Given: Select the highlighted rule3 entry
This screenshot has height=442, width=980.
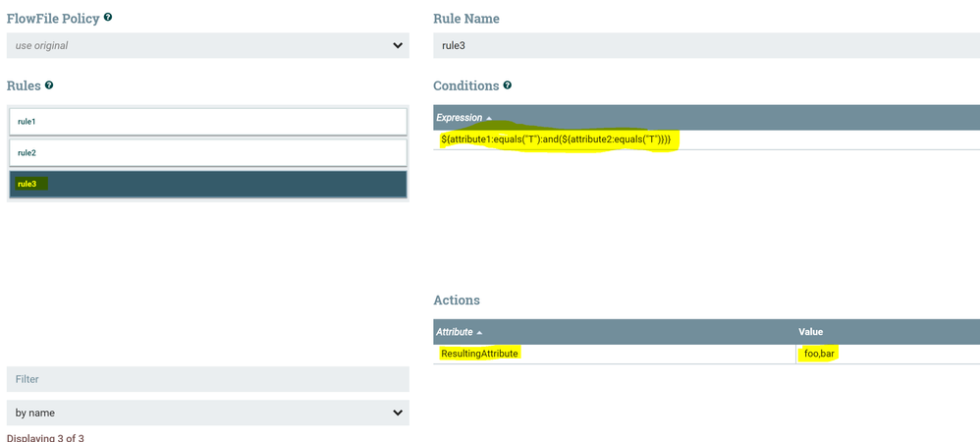Looking at the screenshot, I should [x=207, y=184].
